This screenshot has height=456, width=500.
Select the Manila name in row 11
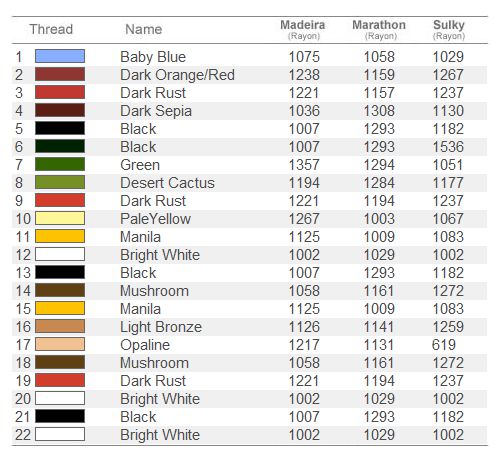point(140,237)
